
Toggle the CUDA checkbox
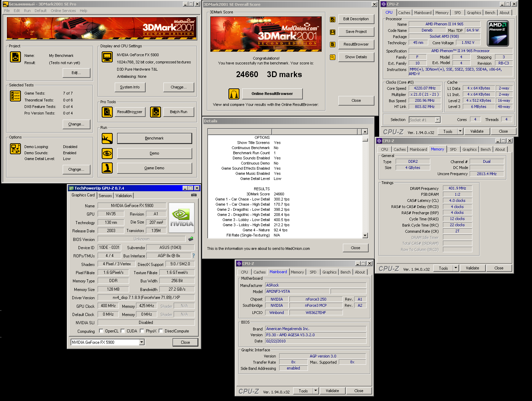click(x=123, y=331)
